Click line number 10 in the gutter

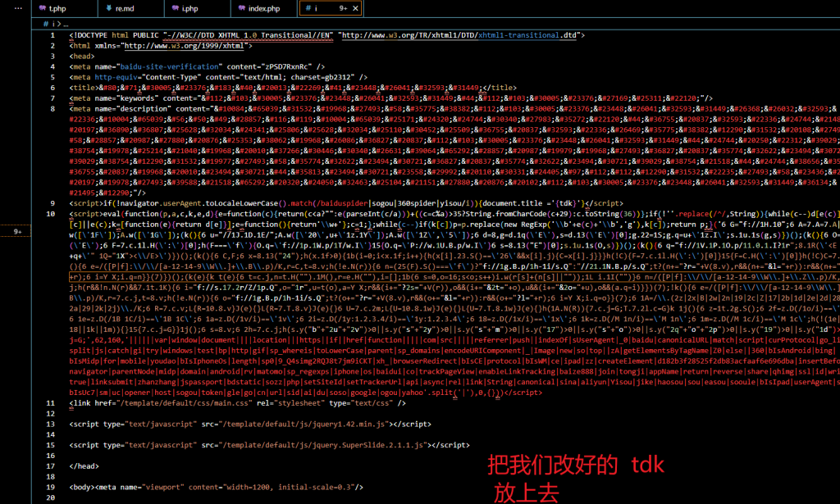click(52, 213)
